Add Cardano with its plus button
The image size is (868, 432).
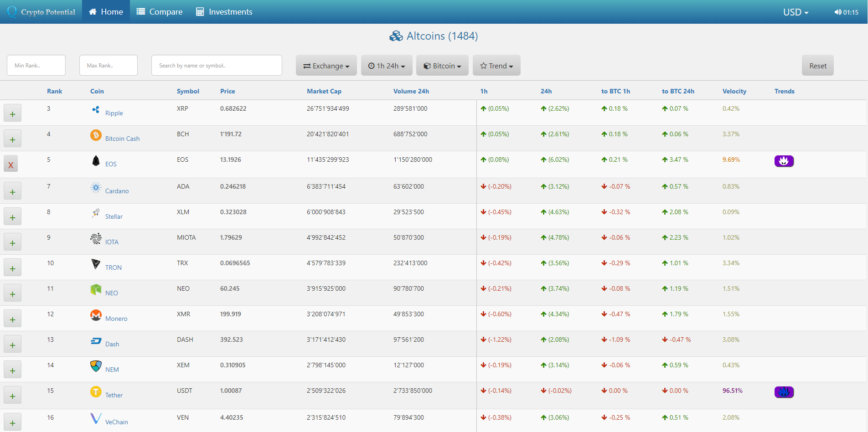pyautogui.click(x=12, y=191)
